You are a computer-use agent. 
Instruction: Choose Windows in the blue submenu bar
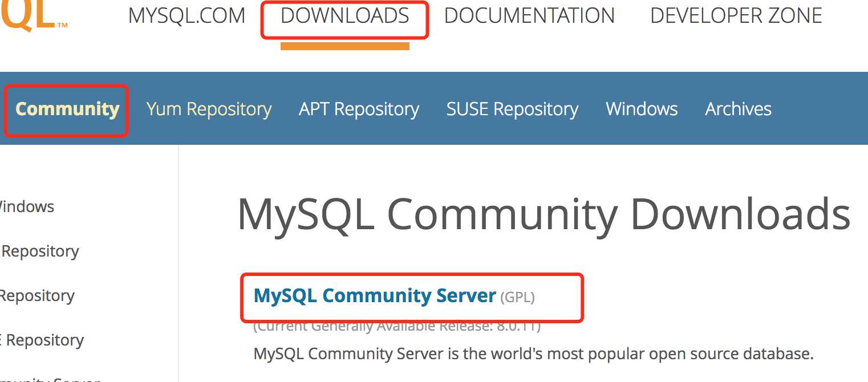tap(642, 109)
